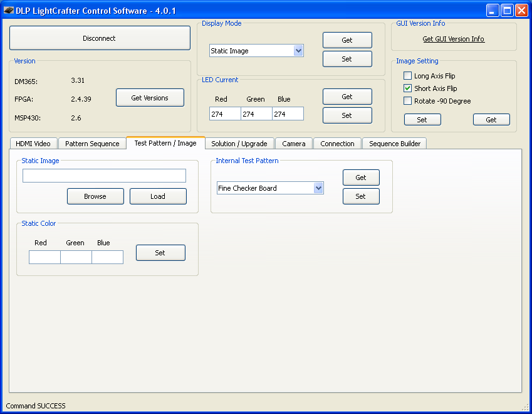This screenshot has height=414, width=532.
Task: Click Get in the LED Current group
Action: tap(347, 97)
